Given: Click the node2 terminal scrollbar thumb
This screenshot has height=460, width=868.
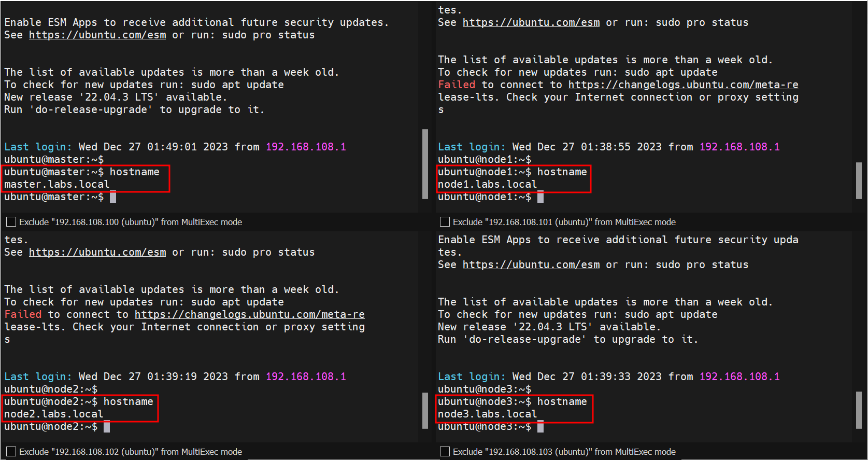Looking at the screenshot, I should 425,410.
